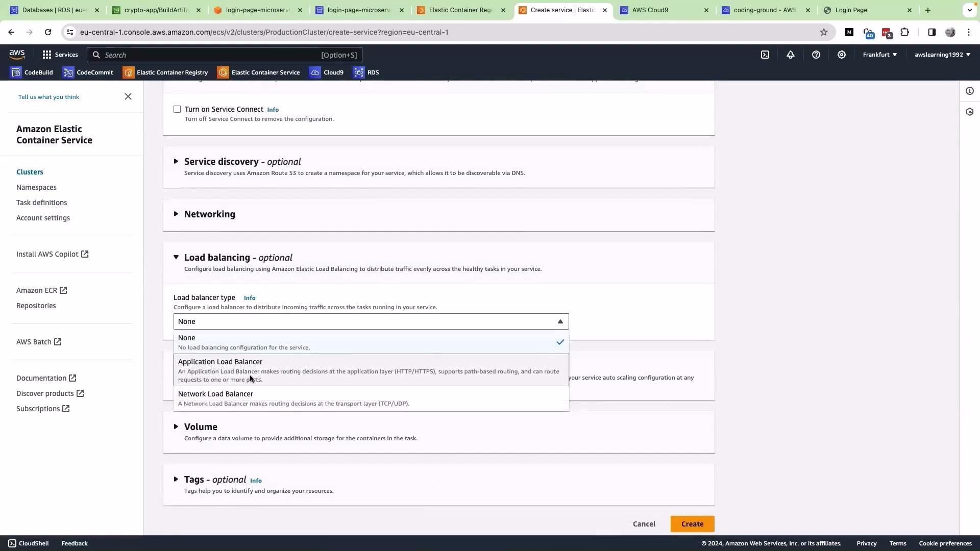
Task: Open Feedback in the footer
Action: coord(75,543)
